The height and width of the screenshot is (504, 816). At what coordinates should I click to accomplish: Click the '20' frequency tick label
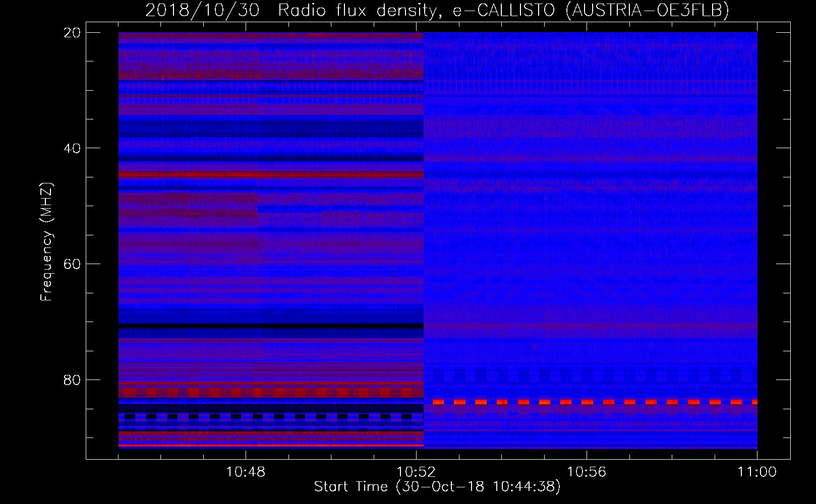pyautogui.click(x=73, y=33)
